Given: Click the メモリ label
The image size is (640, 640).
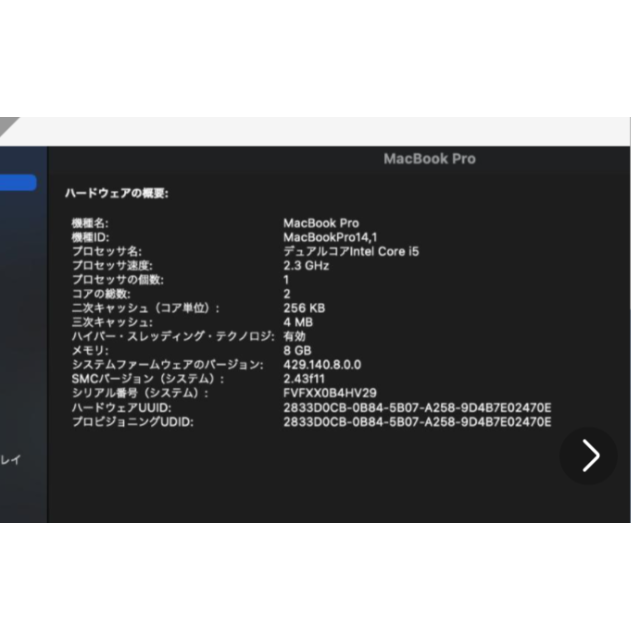Looking at the screenshot, I should (90, 351).
